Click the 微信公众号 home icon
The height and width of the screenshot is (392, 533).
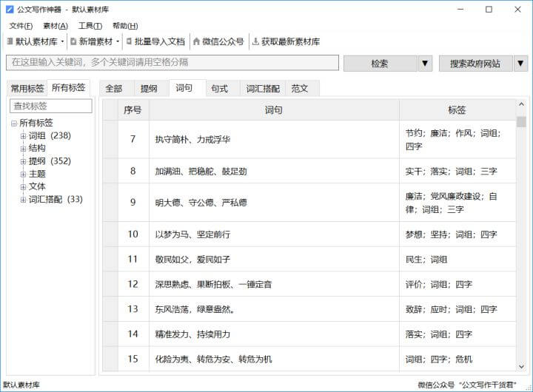196,41
